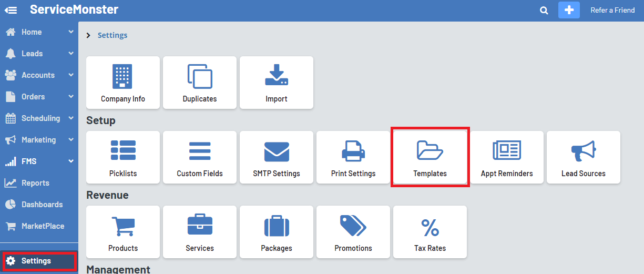
Task: Click the search magnifier icon
Action: coord(544,10)
